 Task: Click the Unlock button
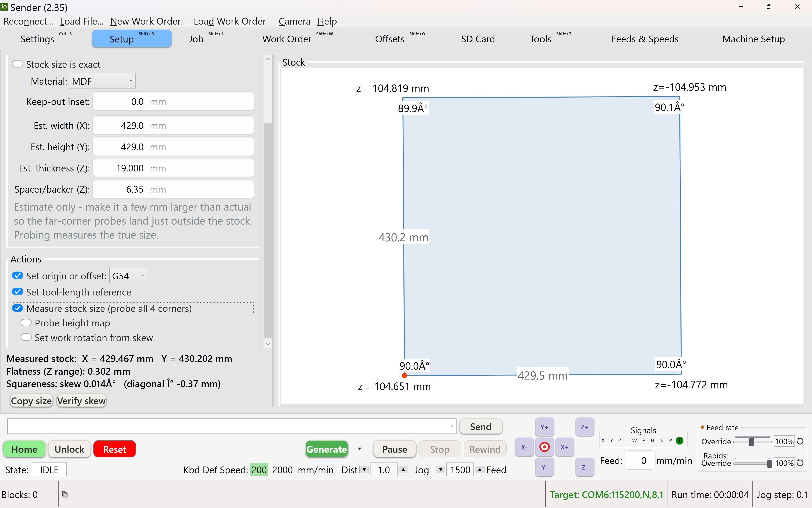pos(69,449)
